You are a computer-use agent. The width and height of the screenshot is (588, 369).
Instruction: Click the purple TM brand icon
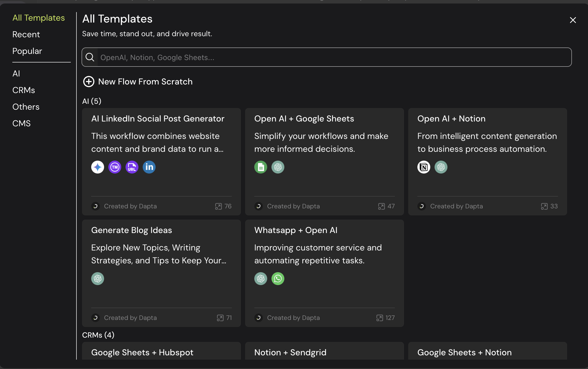[x=115, y=167]
